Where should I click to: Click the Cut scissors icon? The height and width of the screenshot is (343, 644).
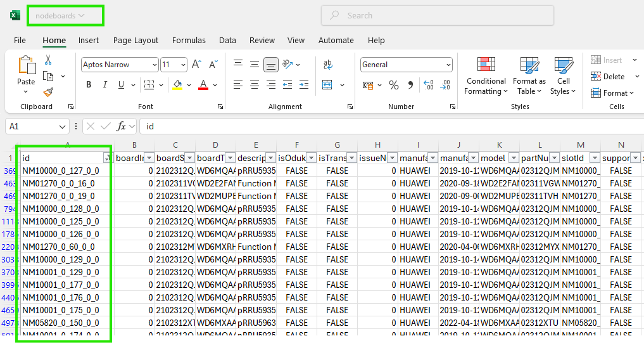[x=48, y=60]
